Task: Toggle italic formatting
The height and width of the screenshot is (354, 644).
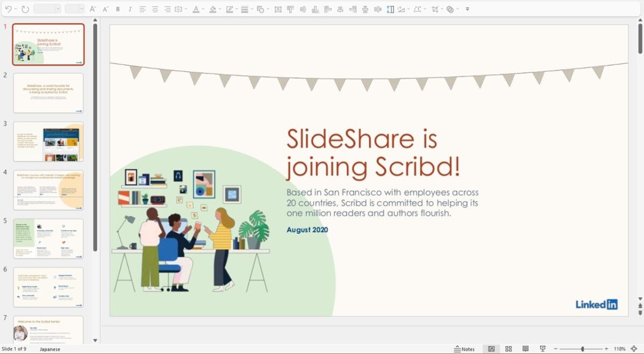Action: 130,9
